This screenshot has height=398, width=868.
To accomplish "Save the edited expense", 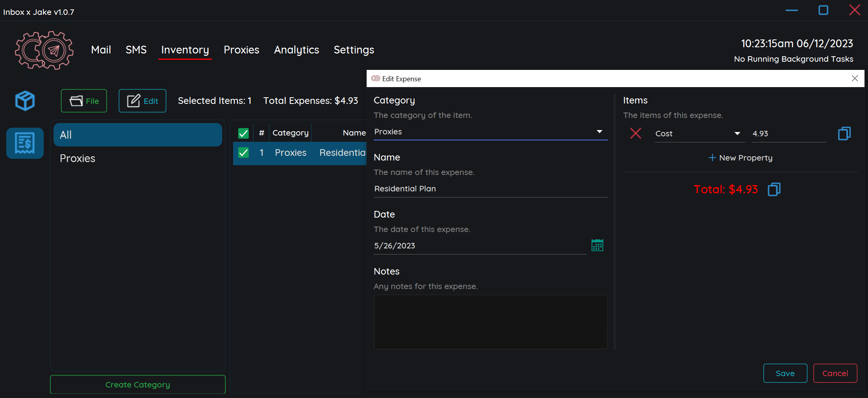I will click(x=785, y=373).
